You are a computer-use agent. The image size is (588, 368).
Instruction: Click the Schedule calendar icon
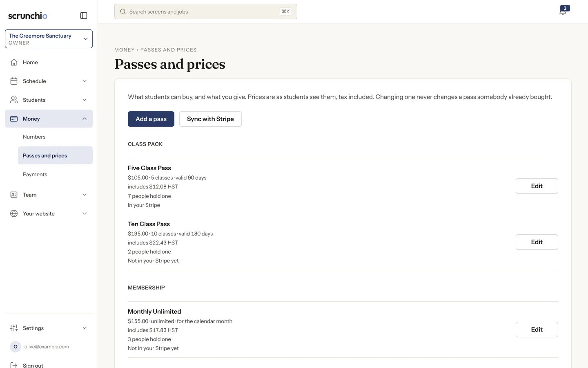[14, 81]
